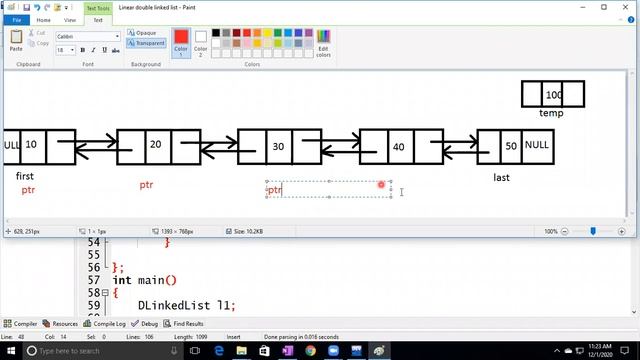Open Microsoft Store from the taskbar
Screen dimensions: 640x360
264,351
